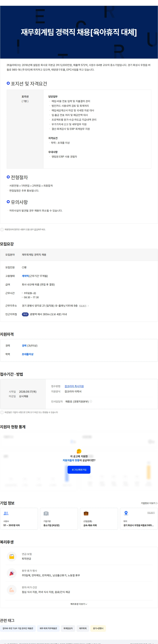Click the 잡코리아 이력서 application form text
Image resolution: width=158 pixels, height=644 pixels.
73,391
